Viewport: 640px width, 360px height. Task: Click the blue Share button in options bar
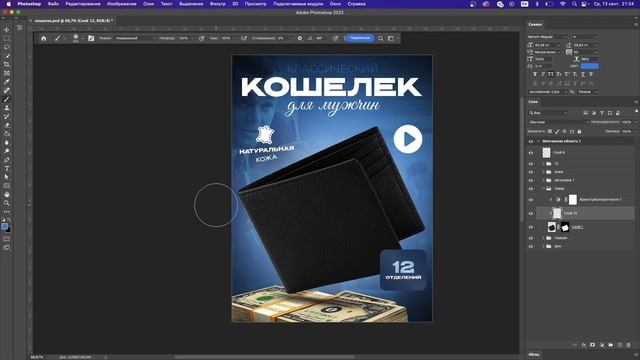click(360, 38)
